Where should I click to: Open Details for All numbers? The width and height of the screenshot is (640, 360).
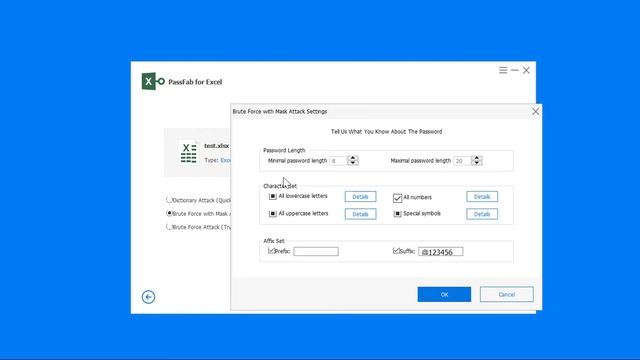click(x=482, y=197)
